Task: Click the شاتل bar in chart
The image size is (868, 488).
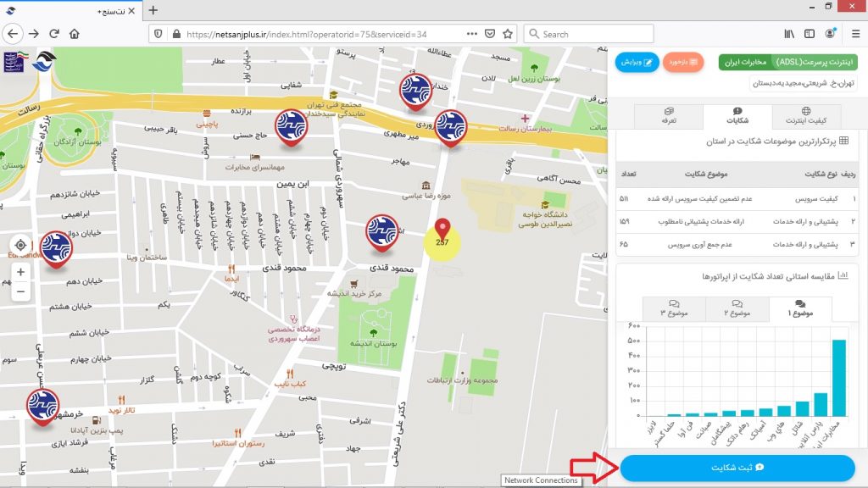Action: pyautogui.click(x=802, y=409)
